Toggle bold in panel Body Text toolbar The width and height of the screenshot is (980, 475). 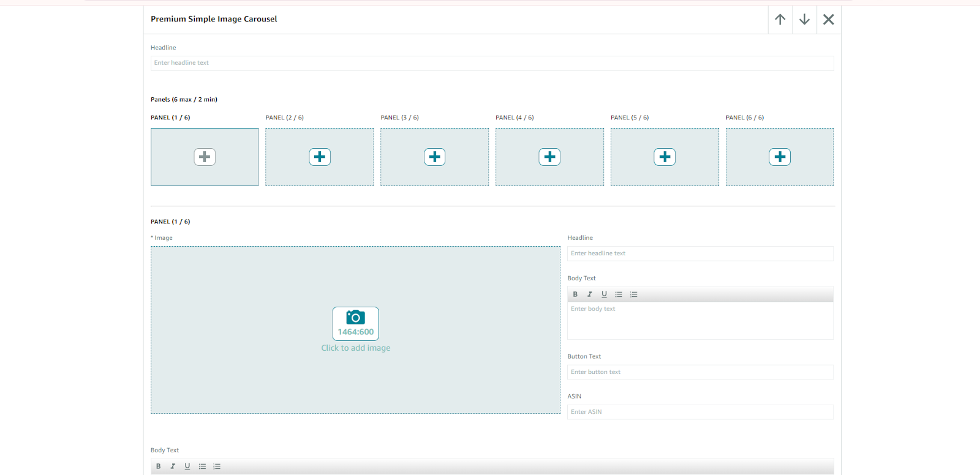coord(575,294)
